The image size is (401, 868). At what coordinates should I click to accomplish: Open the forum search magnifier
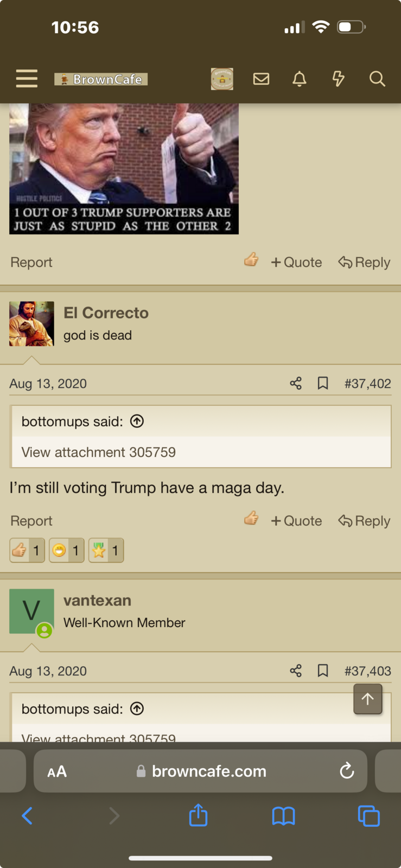[377, 79]
